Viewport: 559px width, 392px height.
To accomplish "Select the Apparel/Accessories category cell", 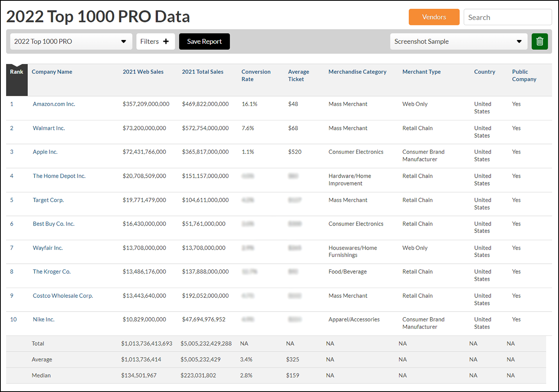I will (354, 319).
